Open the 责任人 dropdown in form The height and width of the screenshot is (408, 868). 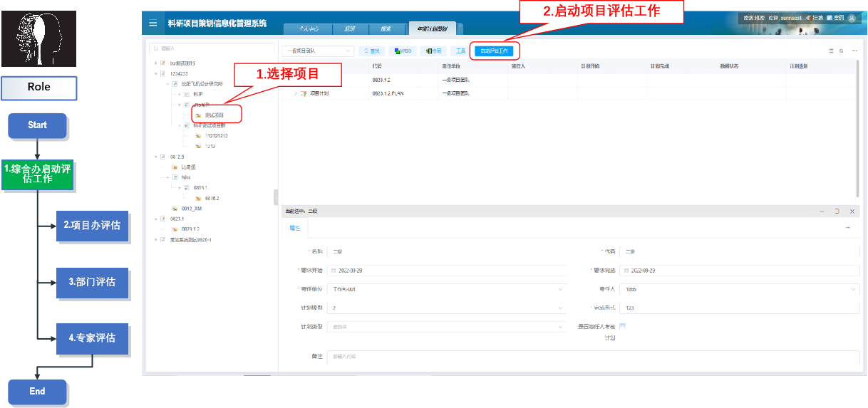(x=740, y=289)
